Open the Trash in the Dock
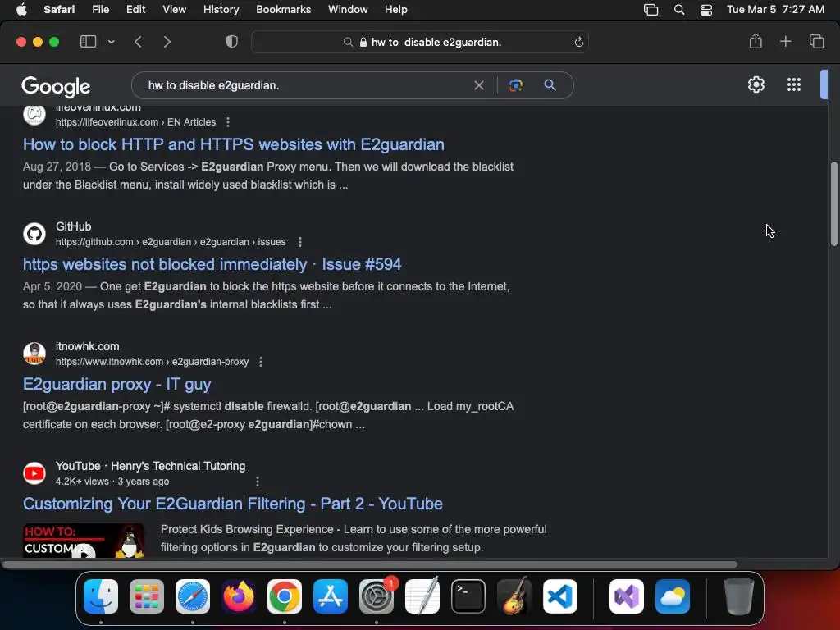This screenshot has height=630, width=840. [739, 596]
